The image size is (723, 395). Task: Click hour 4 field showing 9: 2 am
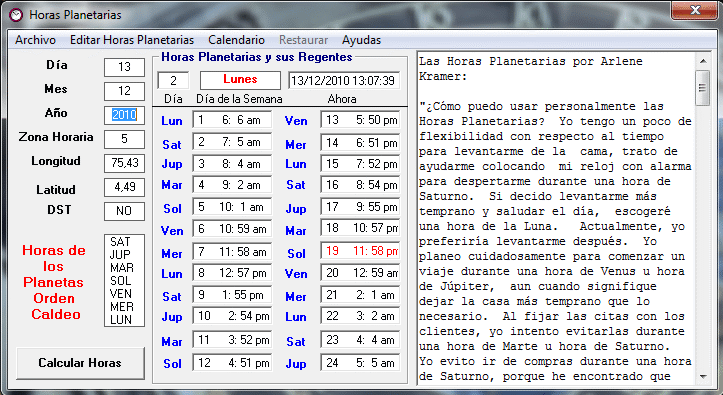coord(232,185)
